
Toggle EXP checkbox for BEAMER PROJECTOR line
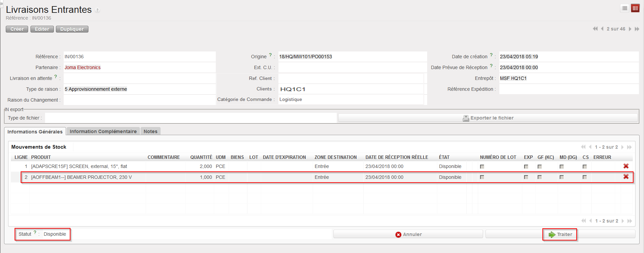click(526, 177)
